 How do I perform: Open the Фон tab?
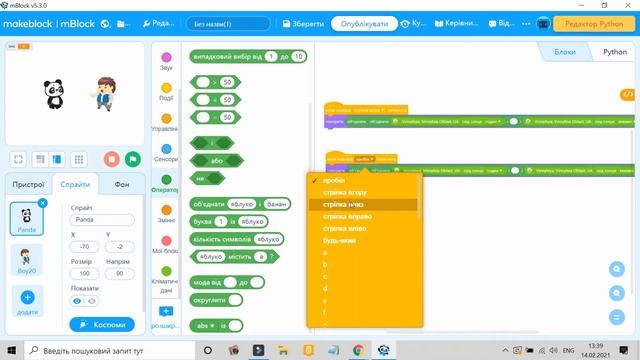point(122,184)
